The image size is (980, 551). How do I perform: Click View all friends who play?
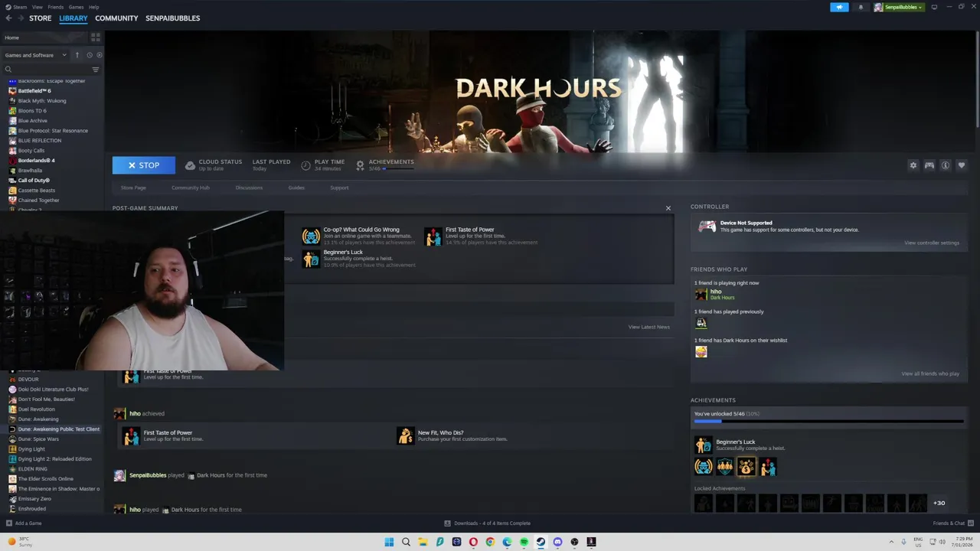click(930, 373)
